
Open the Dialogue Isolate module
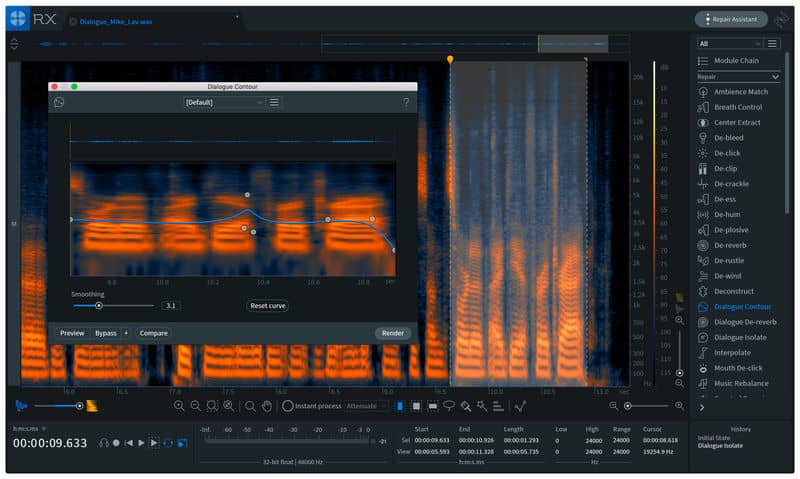click(x=732, y=337)
